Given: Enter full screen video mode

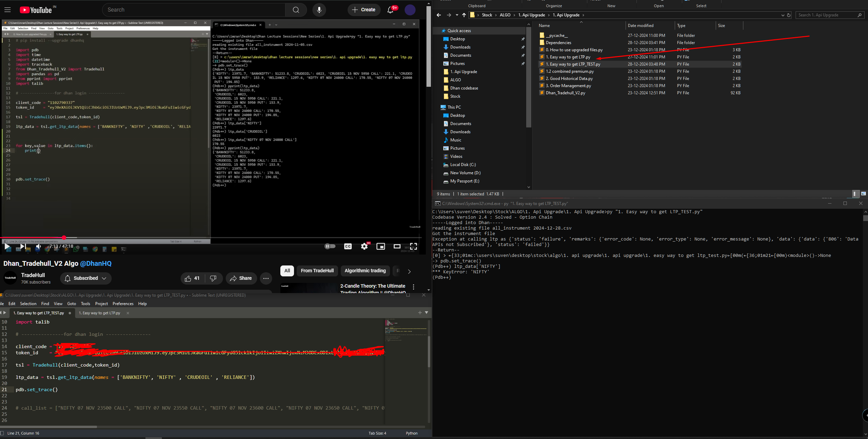Looking at the screenshot, I should [x=413, y=246].
